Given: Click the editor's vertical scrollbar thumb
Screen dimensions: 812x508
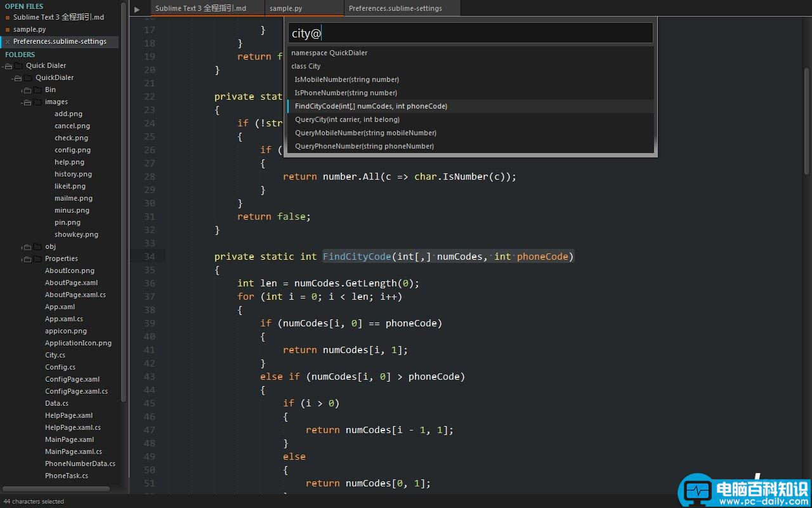Looking at the screenshot, I should click(807, 121).
